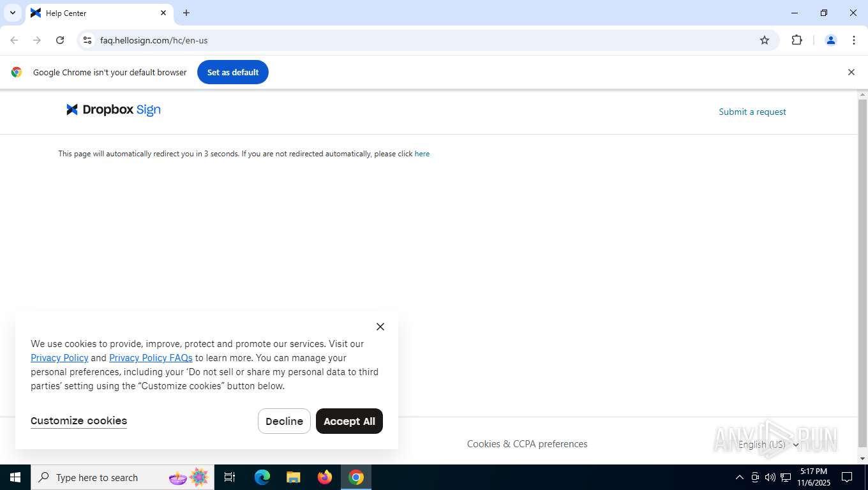Open the Submit a request link

752,112
